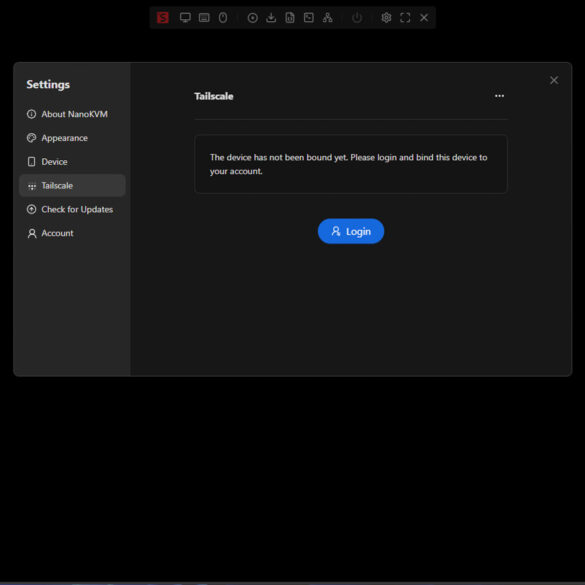The height and width of the screenshot is (585, 585).
Task: Open the screen display settings icon
Action: tap(185, 18)
